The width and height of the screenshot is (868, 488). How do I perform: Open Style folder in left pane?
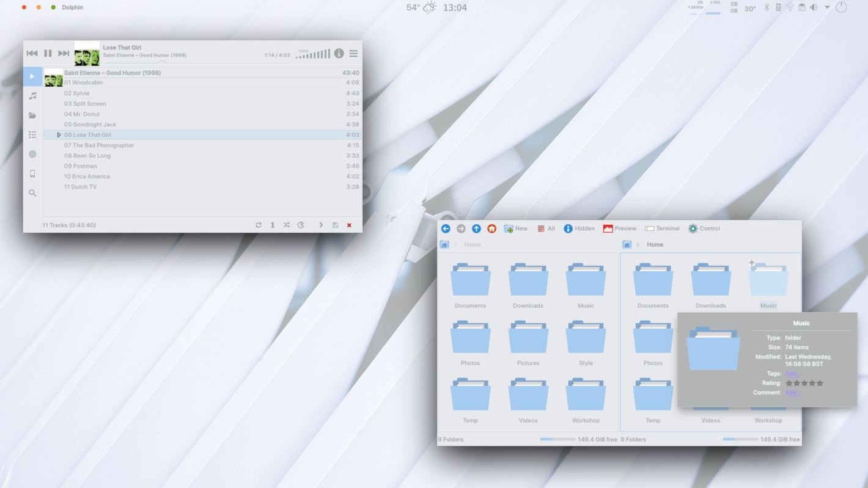pos(586,343)
